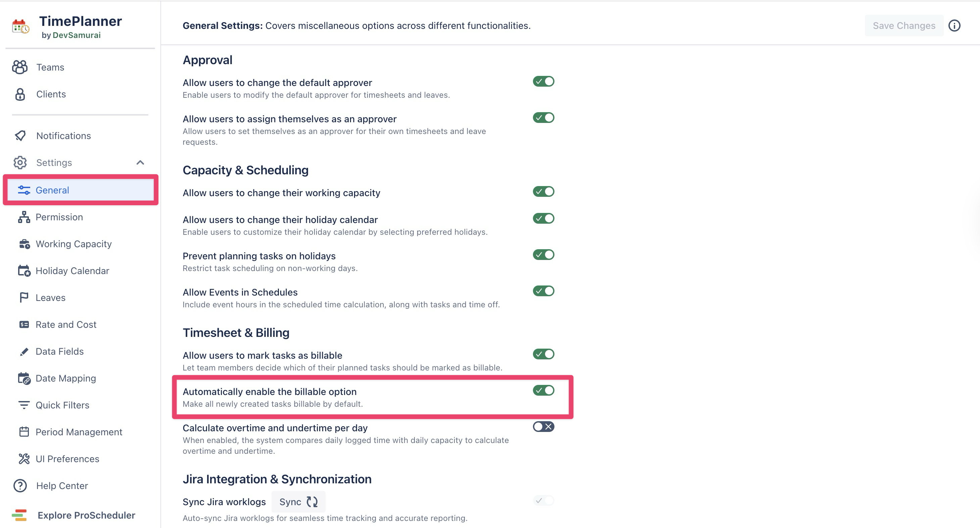Image resolution: width=980 pixels, height=528 pixels.
Task: Click the info icon beside Save Changes
Action: pos(954,26)
